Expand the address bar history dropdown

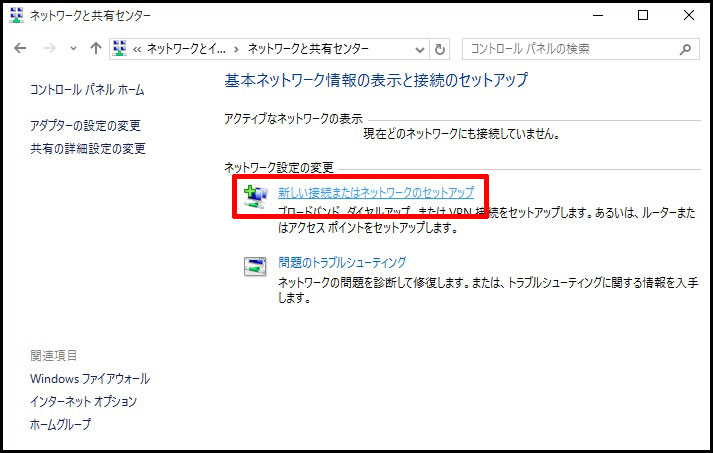pyautogui.click(x=420, y=48)
